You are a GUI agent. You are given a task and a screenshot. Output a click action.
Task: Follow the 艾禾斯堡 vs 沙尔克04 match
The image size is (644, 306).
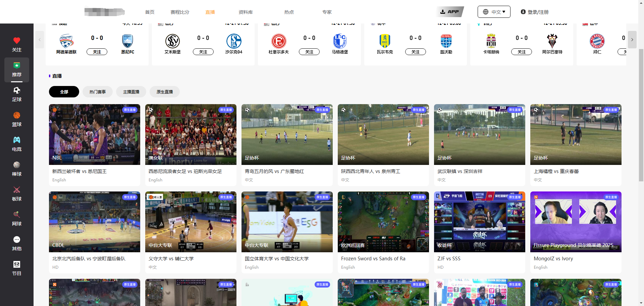pyautogui.click(x=203, y=52)
